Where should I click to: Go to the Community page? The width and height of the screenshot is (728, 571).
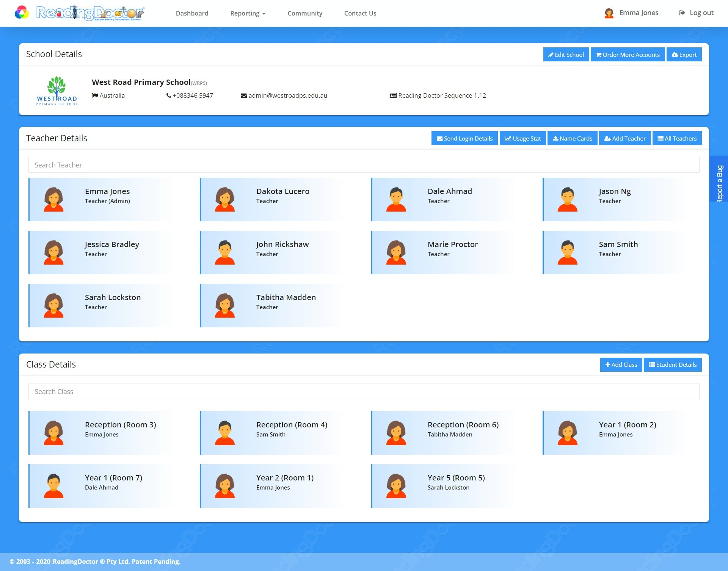[305, 13]
